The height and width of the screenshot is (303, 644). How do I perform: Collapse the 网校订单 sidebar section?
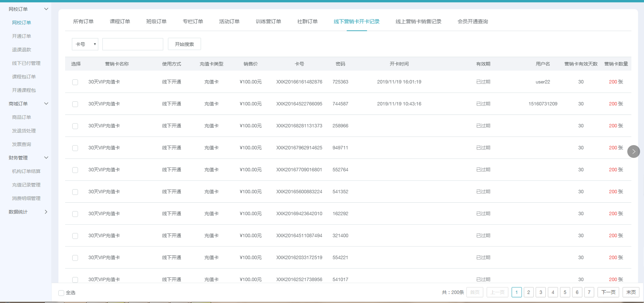(46, 9)
